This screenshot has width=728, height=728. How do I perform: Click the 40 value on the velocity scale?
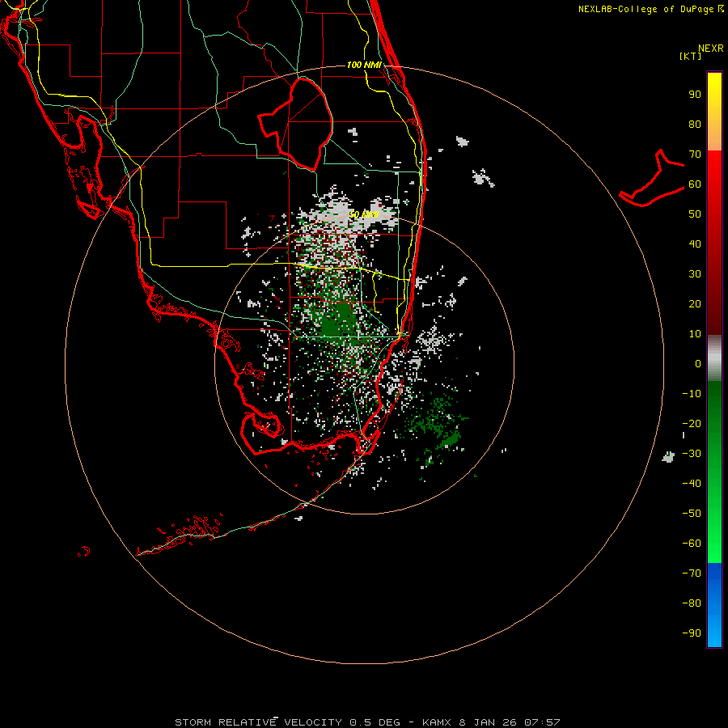coord(695,244)
